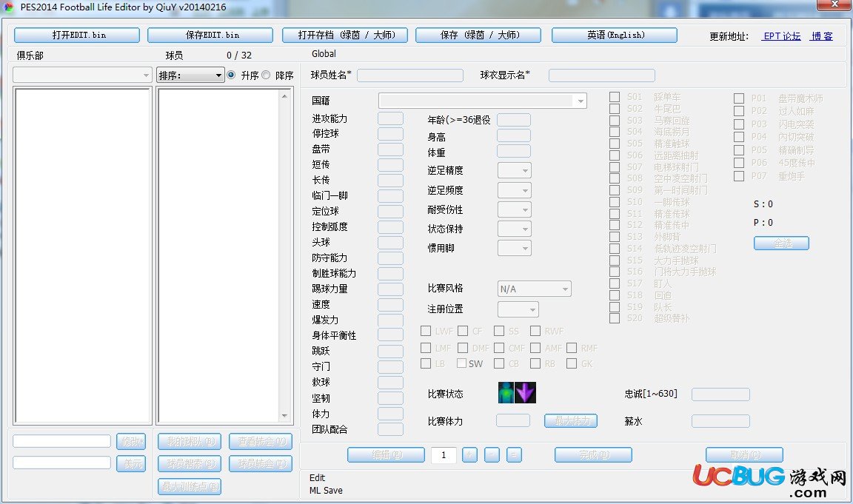Click the equals (=) button beside the number box

click(514, 454)
